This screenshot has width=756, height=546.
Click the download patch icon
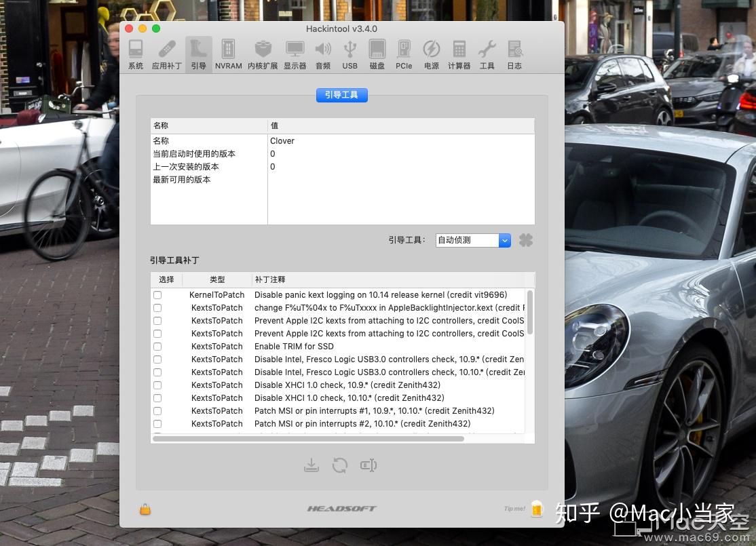pos(311,465)
